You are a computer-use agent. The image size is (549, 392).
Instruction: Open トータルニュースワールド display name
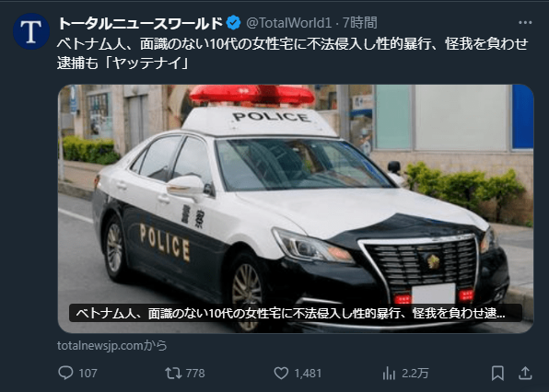(140, 23)
